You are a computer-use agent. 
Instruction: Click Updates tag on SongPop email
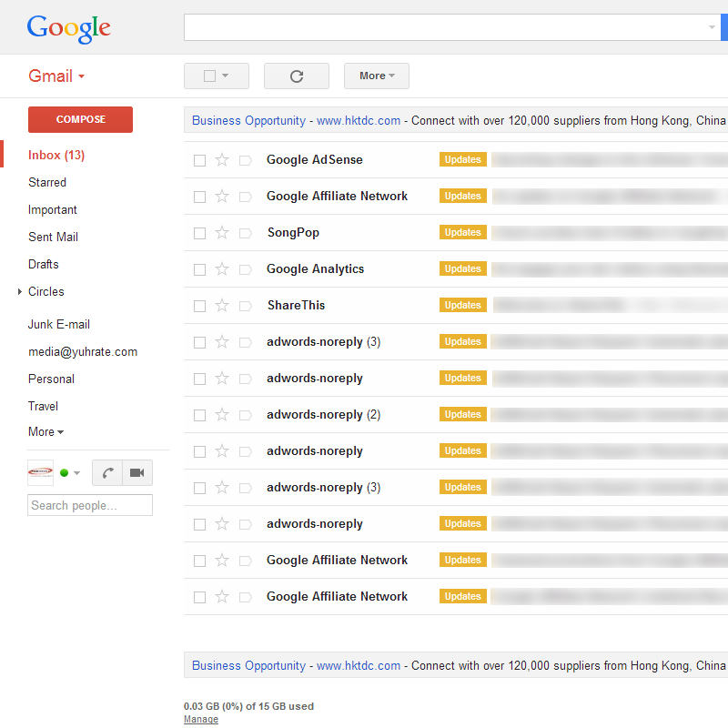tap(463, 232)
